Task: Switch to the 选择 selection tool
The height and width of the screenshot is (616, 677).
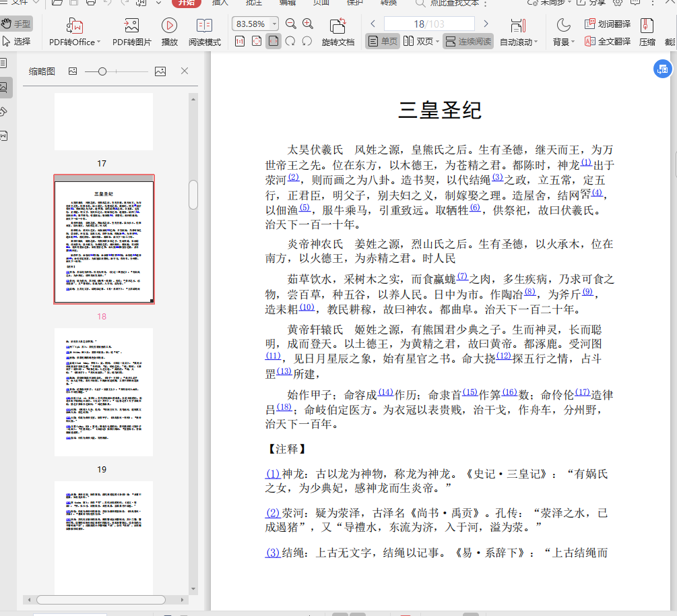Action: click(15, 41)
